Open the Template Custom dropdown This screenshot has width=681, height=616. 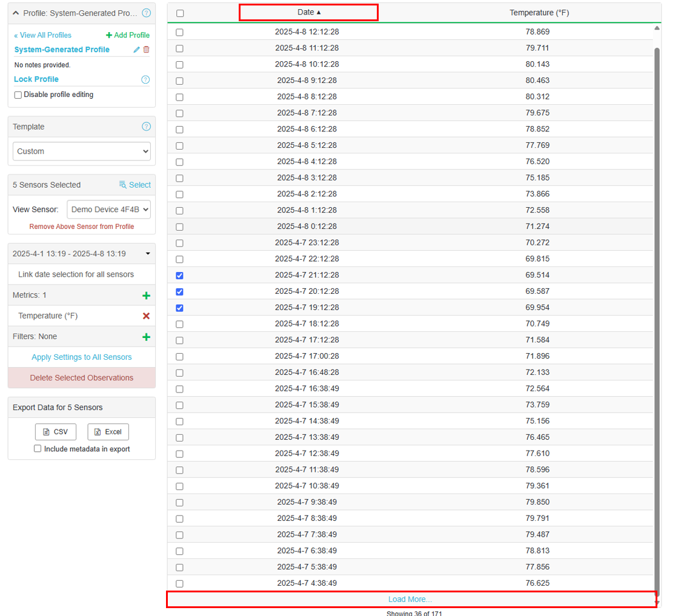(82, 151)
